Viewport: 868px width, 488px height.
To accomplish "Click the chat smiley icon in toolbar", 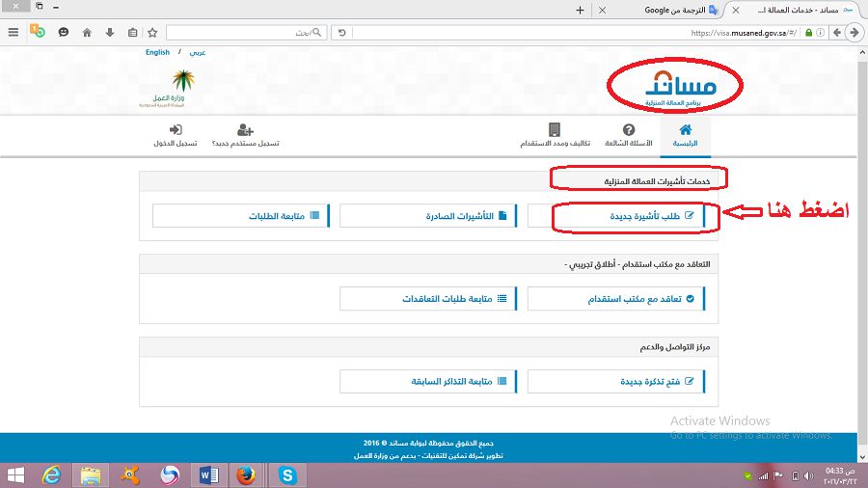I will [64, 33].
